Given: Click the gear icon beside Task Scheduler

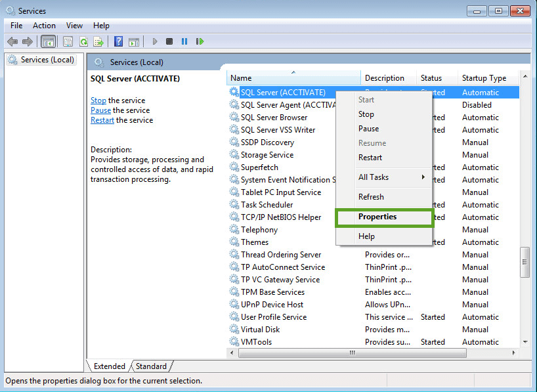Looking at the screenshot, I should (x=234, y=205).
